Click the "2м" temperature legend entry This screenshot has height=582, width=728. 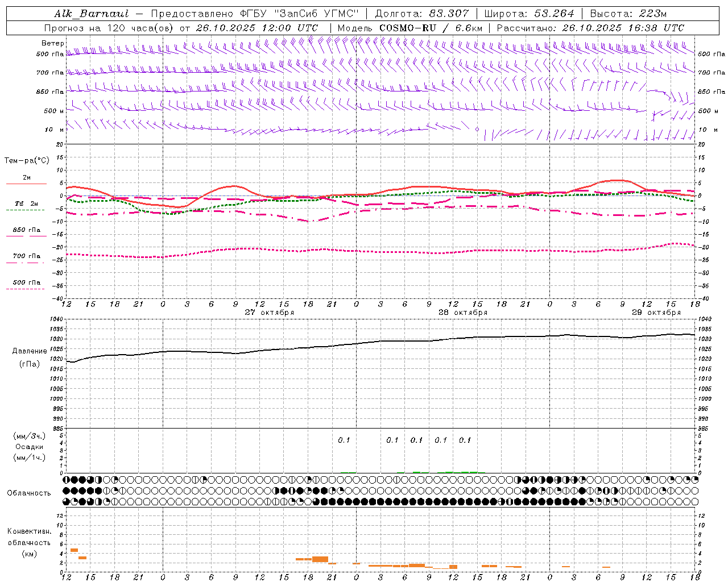pyautogui.click(x=27, y=178)
